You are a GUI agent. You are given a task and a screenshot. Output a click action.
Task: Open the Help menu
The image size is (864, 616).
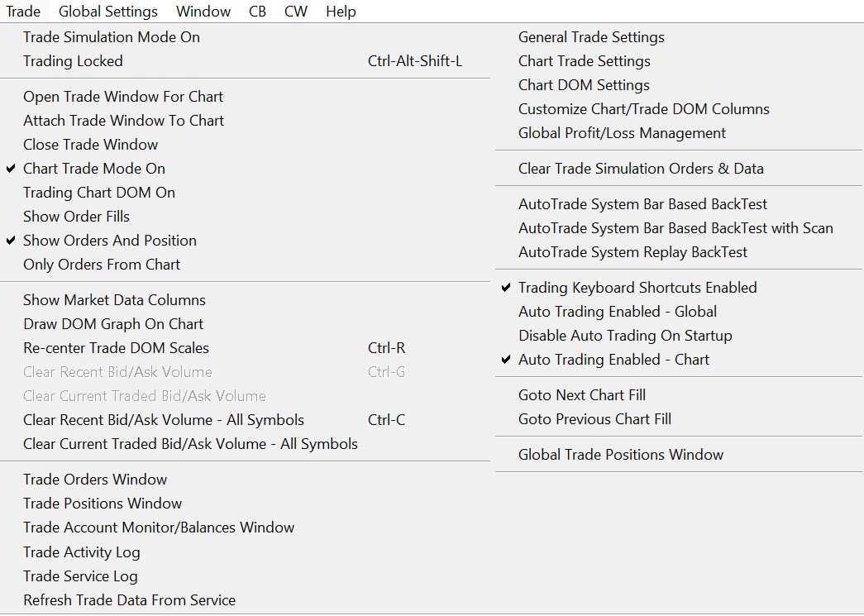[341, 12]
